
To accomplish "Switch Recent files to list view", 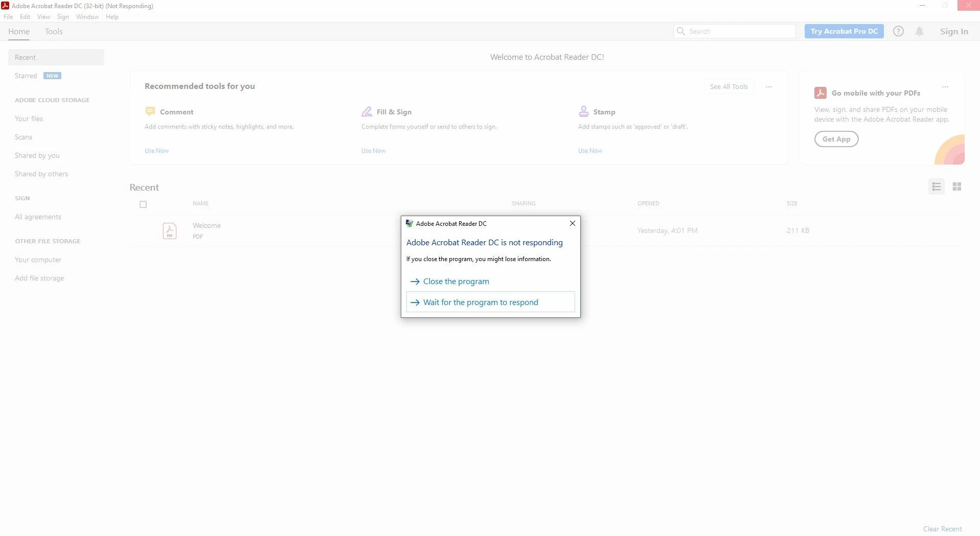I will pyautogui.click(x=936, y=187).
